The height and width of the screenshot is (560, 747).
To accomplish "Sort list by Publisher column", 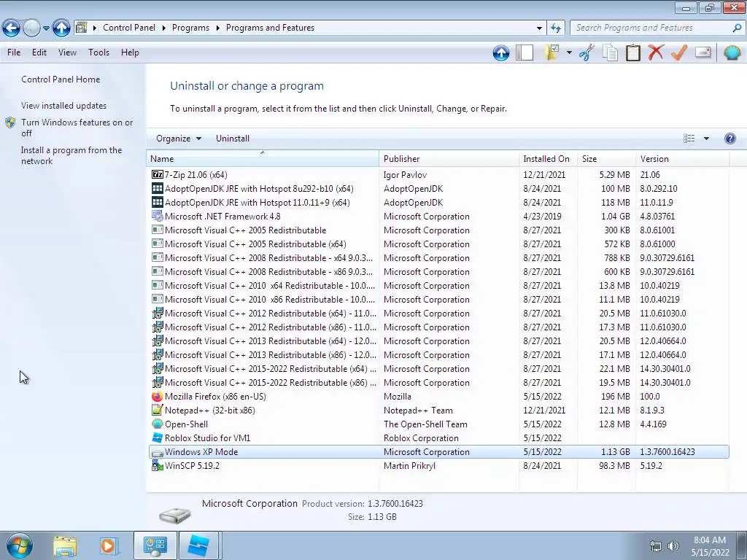I will click(x=449, y=159).
